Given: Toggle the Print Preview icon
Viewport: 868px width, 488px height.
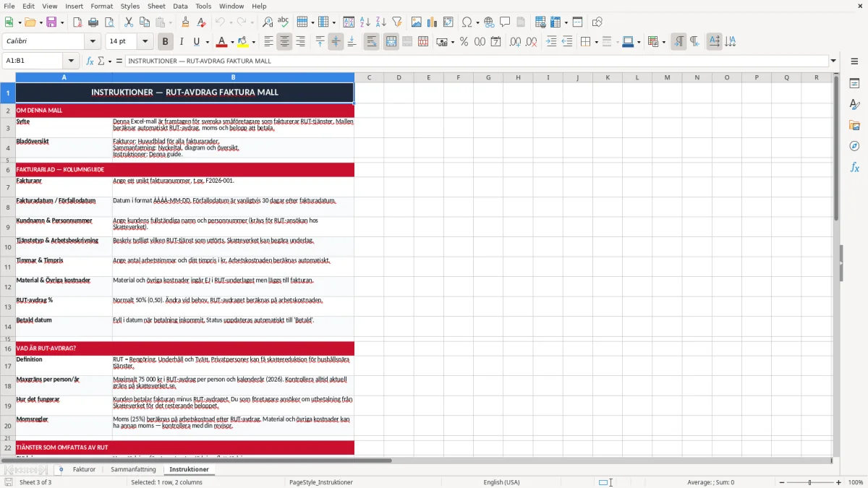Looking at the screenshot, I should [109, 22].
